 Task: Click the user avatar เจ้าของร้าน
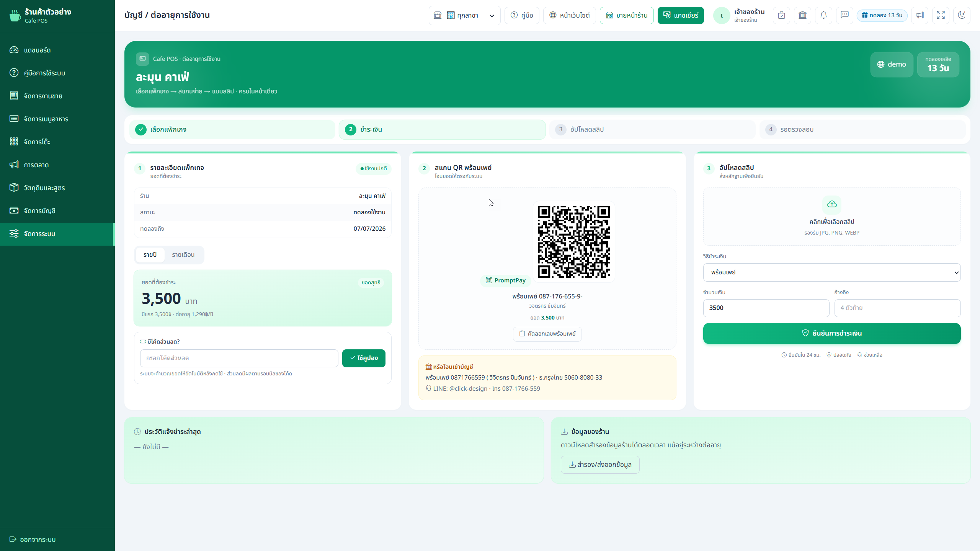point(722,16)
